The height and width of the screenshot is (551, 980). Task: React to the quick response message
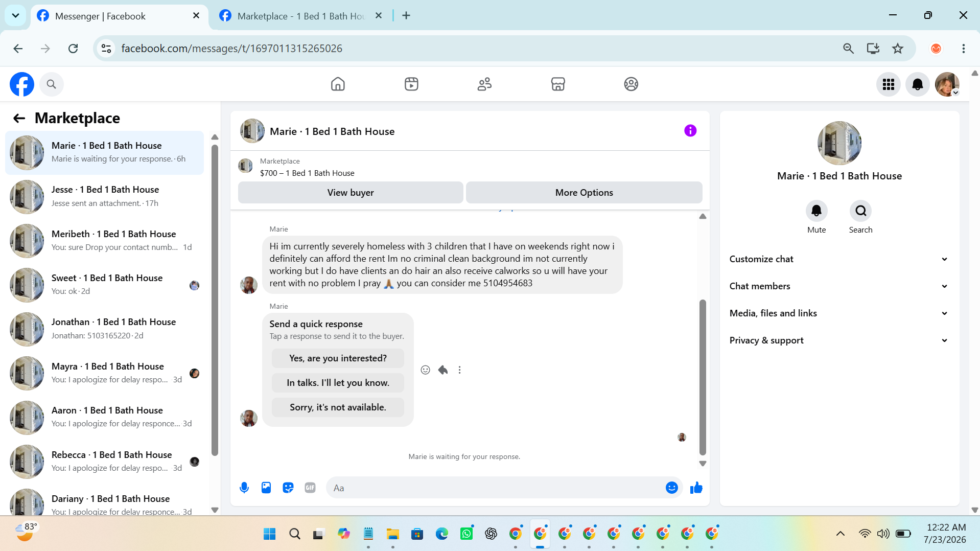coord(426,370)
